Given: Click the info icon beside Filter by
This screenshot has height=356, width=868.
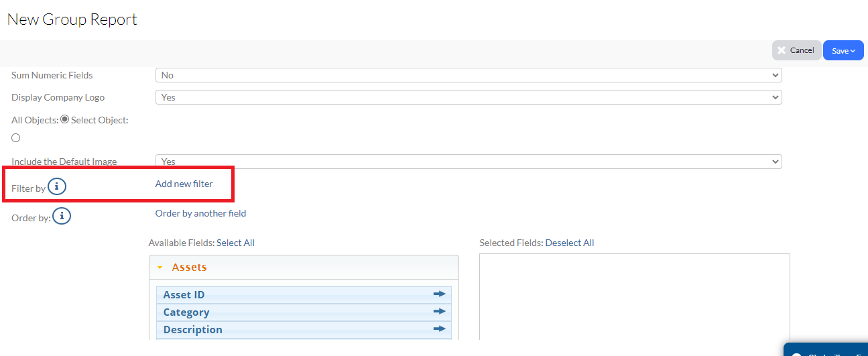Looking at the screenshot, I should coord(57,186).
